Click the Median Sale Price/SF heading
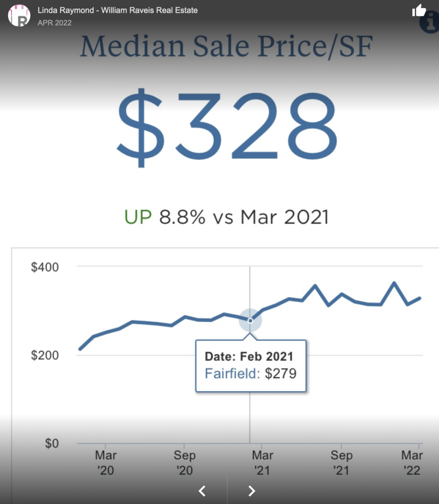The image size is (439, 504). point(226,46)
